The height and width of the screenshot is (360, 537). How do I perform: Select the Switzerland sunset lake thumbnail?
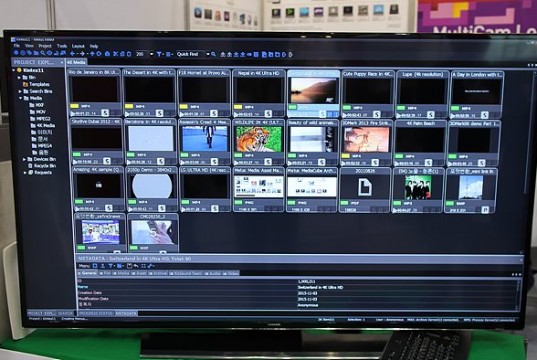[313, 90]
